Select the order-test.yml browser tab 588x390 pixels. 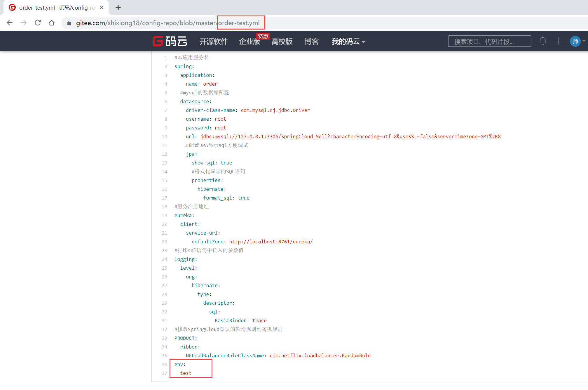click(56, 8)
